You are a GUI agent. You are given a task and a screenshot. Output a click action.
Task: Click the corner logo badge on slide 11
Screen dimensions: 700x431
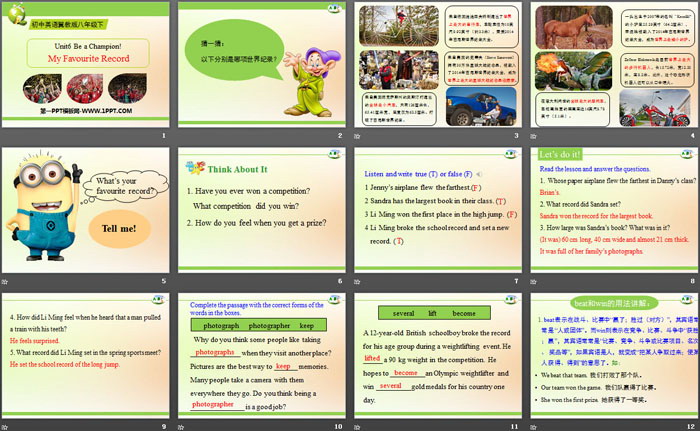point(511,300)
